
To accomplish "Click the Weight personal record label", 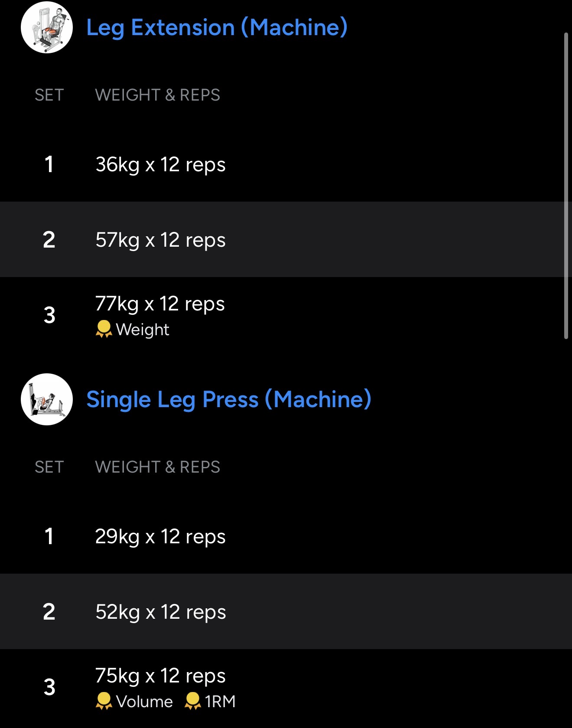I will coord(143,330).
